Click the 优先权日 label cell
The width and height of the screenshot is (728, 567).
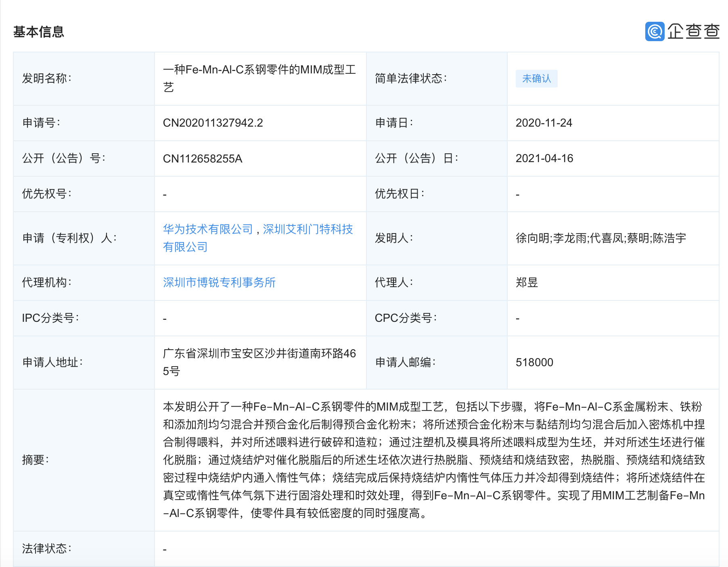[437, 194]
